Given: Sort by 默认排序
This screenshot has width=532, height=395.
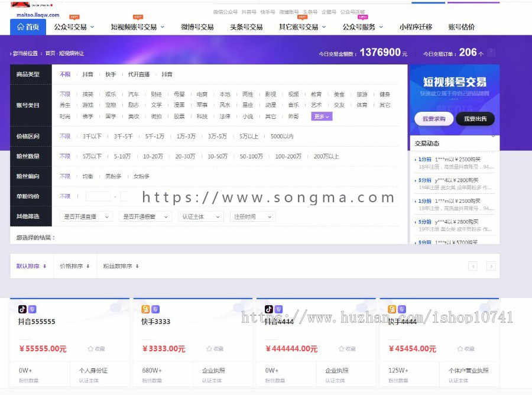Looking at the screenshot, I should pyautogui.click(x=31, y=266).
